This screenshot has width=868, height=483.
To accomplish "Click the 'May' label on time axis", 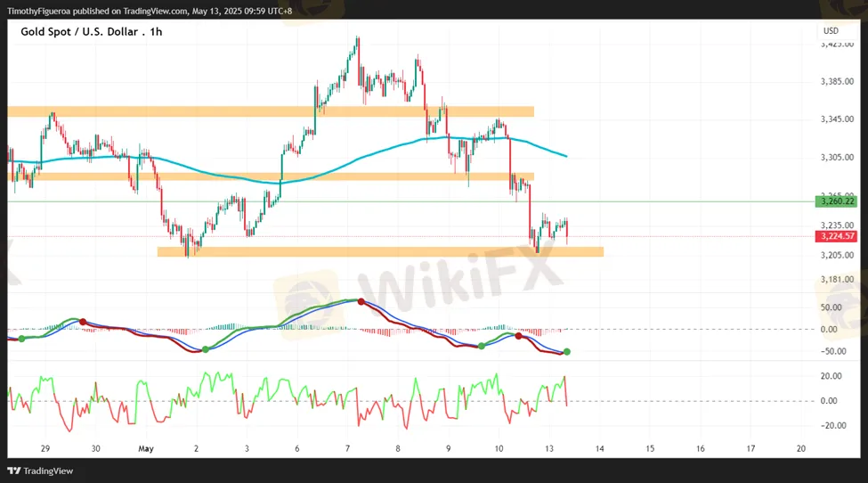I will 146,448.
